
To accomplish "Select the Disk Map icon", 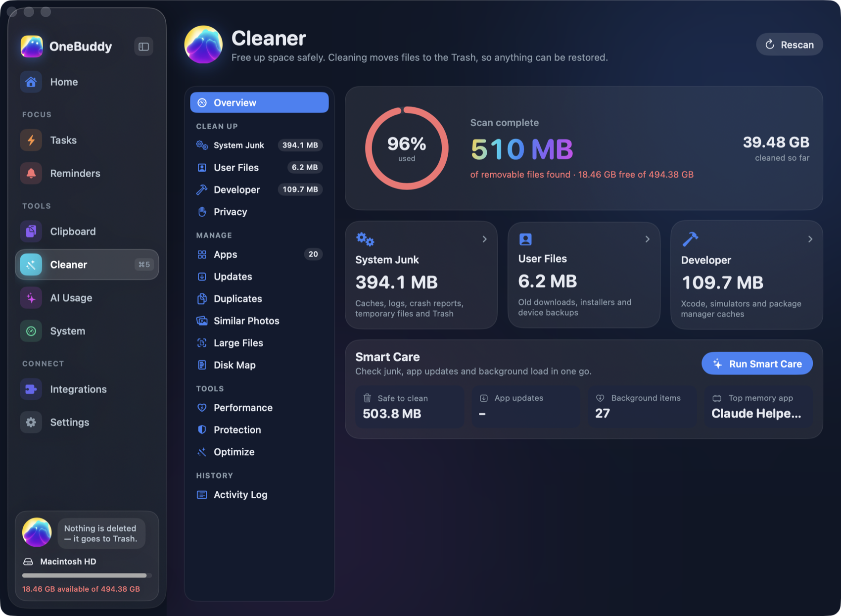I will point(202,365).
